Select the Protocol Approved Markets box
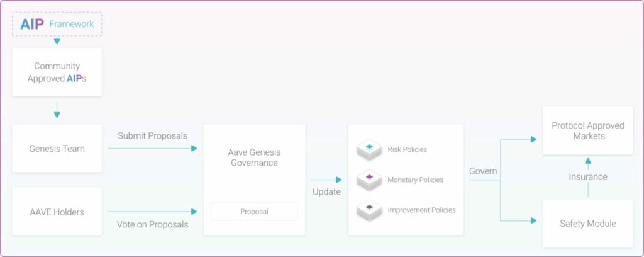644x257 pixels. [588, 130]
